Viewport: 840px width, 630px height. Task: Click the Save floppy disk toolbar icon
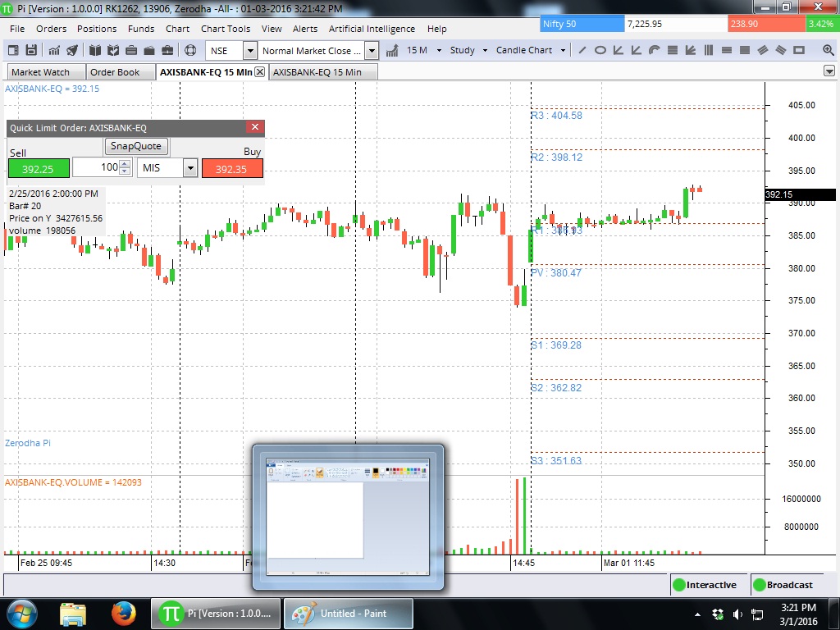[x=31, y=50]
